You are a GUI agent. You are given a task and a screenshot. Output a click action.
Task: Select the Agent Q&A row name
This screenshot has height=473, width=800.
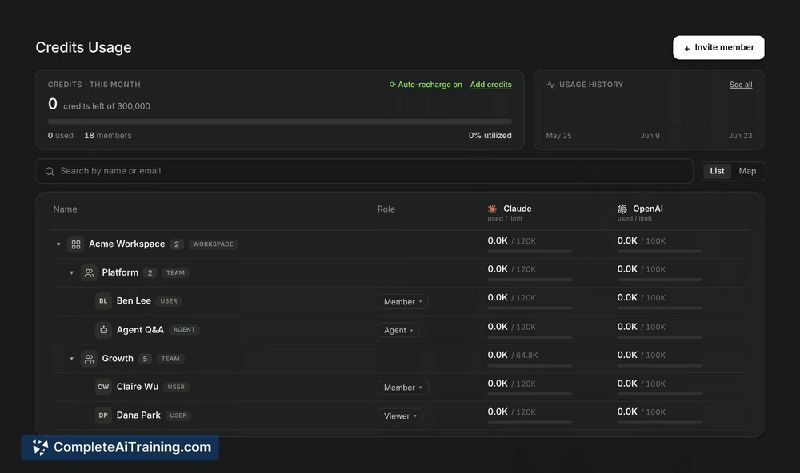point(140,330)
